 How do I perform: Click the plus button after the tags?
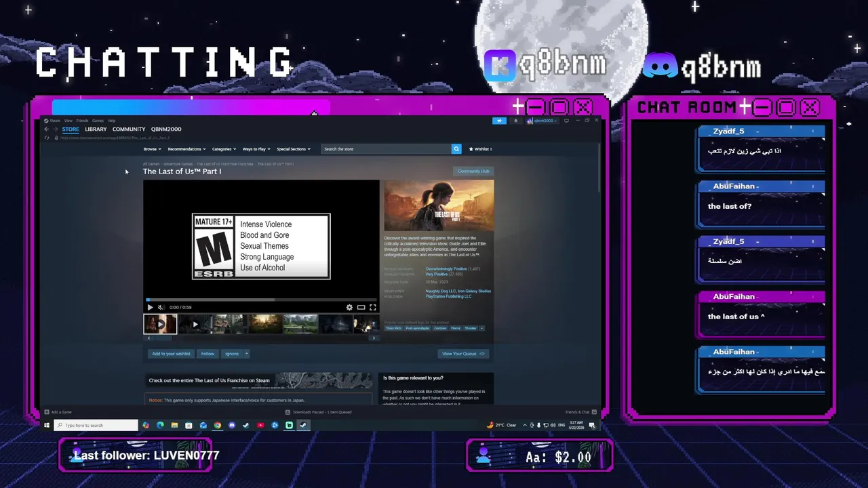[482, 328]
